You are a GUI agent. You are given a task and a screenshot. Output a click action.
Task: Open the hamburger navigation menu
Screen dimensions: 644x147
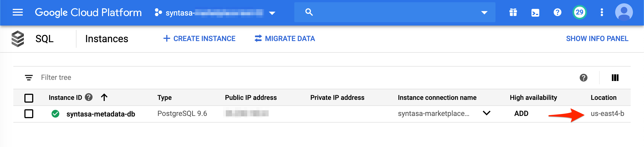(18, 12)
